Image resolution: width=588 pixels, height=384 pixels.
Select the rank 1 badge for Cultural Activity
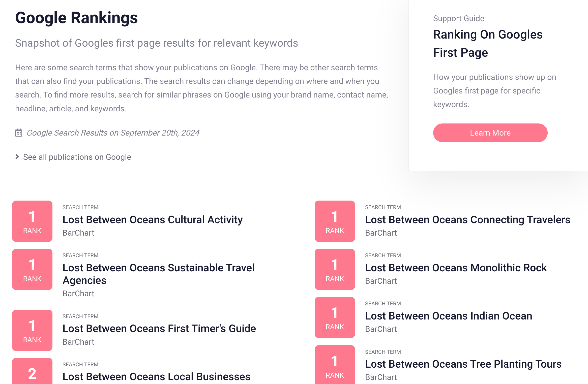(32, 221)
